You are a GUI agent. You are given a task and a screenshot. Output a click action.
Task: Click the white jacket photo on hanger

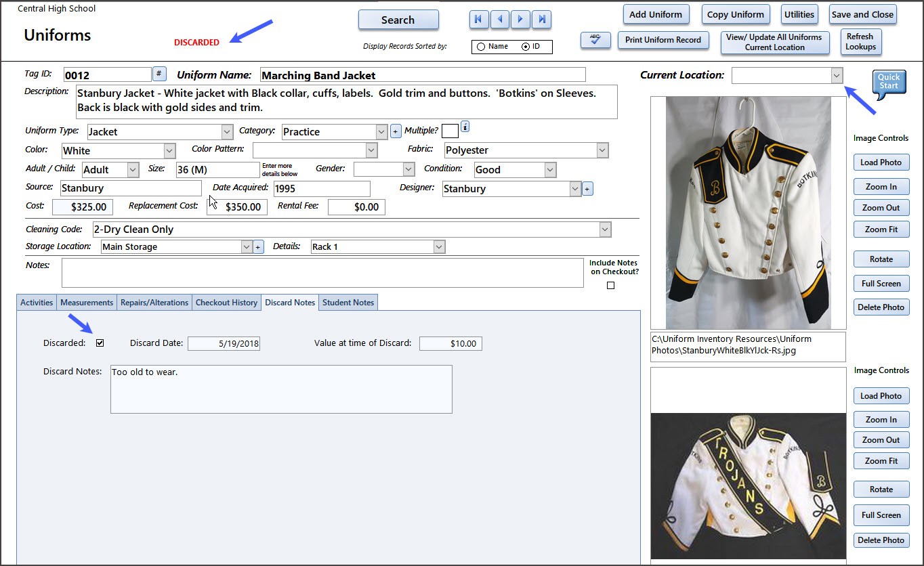click(x=748, y=213)
